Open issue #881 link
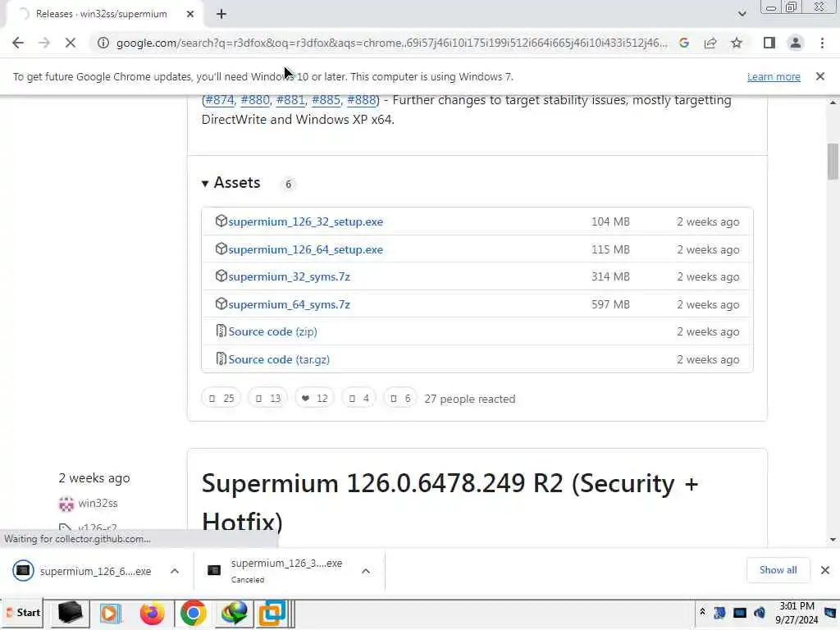Viewport: 840px width, 630px height. (x=290, y=100)
